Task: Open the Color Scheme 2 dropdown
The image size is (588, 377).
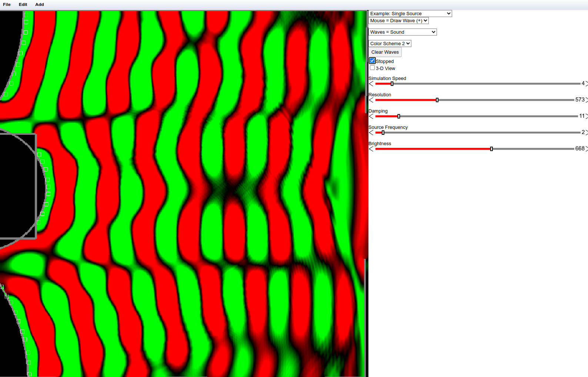Action: [x=390, y=44]
